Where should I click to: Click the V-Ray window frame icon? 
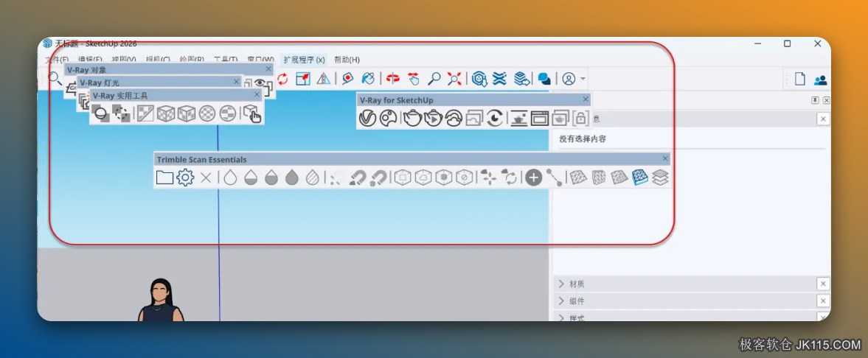[x=540, y=118]
